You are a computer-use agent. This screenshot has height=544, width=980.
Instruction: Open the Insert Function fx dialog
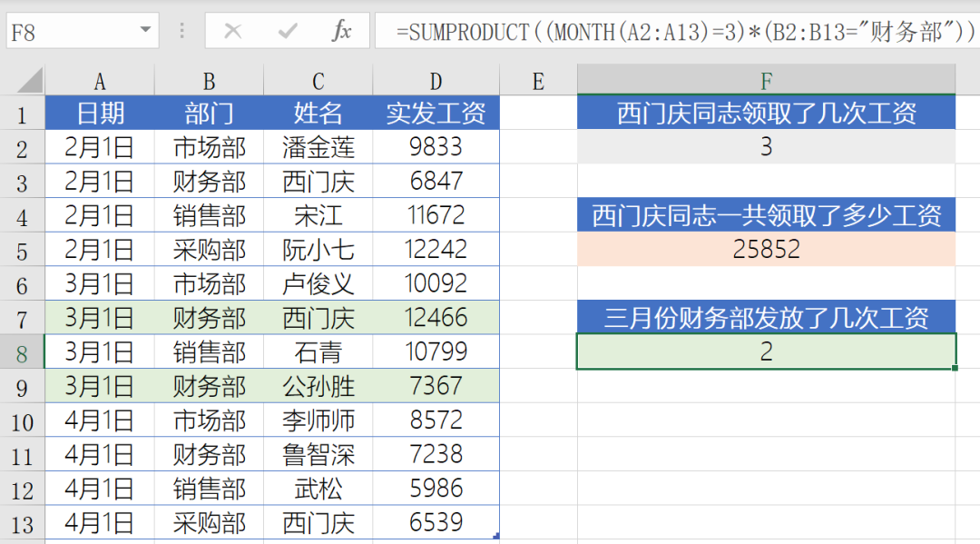point(341,32)
